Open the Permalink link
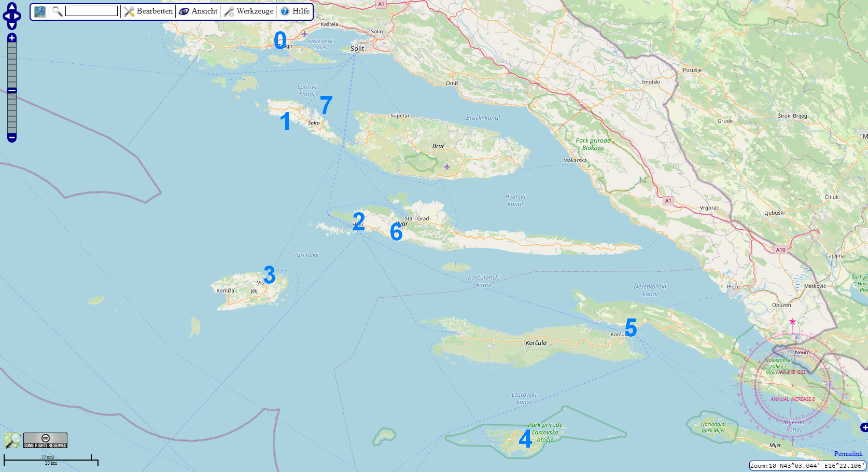This screenshot has width=868, height=472. pos(848,454)
